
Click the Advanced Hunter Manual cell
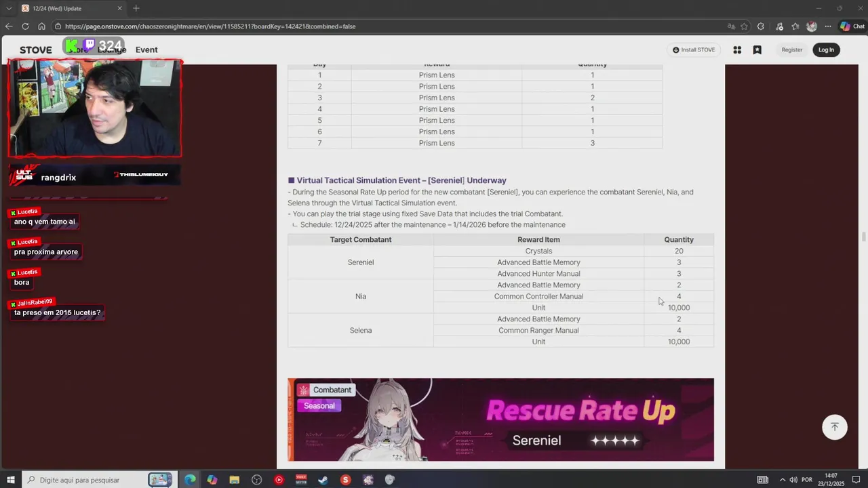pyautogui.click(x=538, y=274)
